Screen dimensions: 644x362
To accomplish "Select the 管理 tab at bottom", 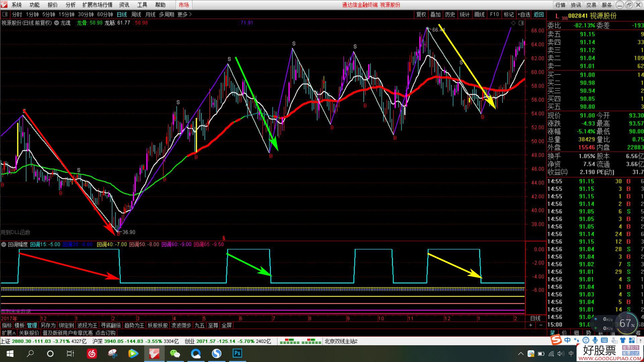I will coord(32,325).
